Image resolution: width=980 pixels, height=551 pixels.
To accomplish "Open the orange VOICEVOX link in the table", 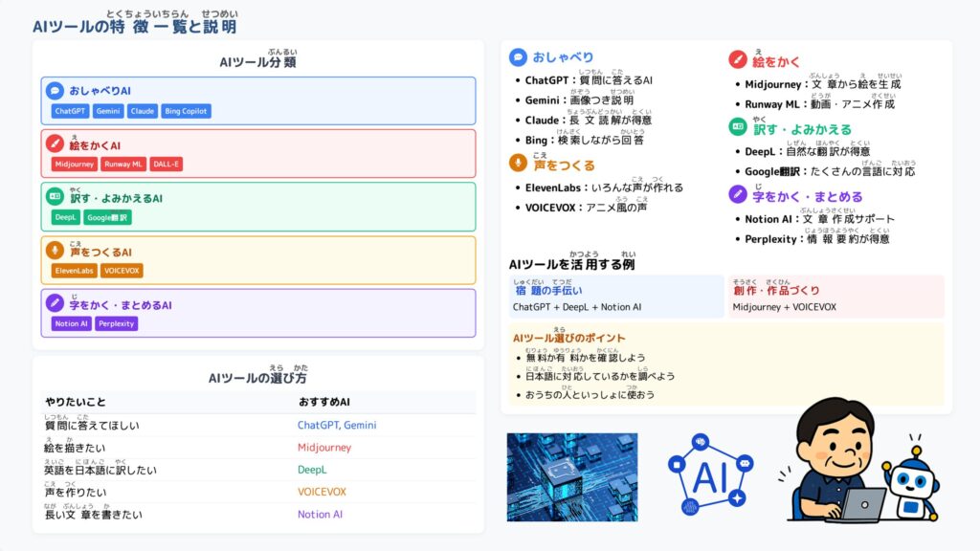I will pos(322,492).
